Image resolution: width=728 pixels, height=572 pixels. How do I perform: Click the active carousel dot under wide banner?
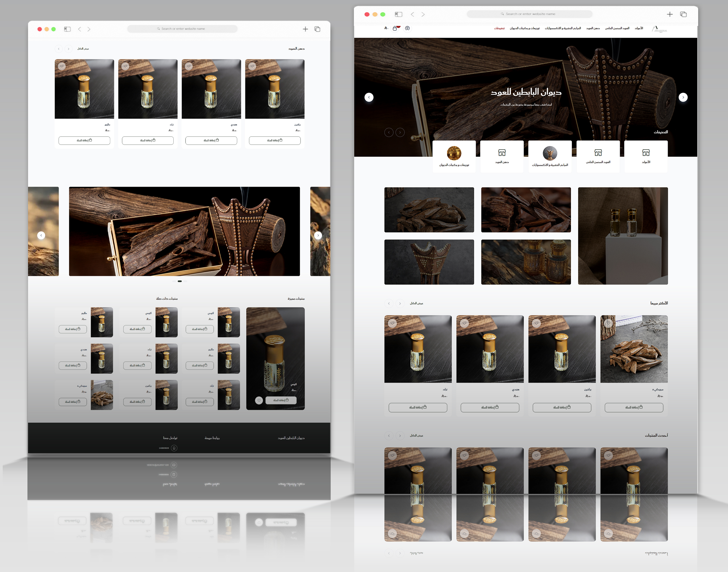[x=180, y=281]
